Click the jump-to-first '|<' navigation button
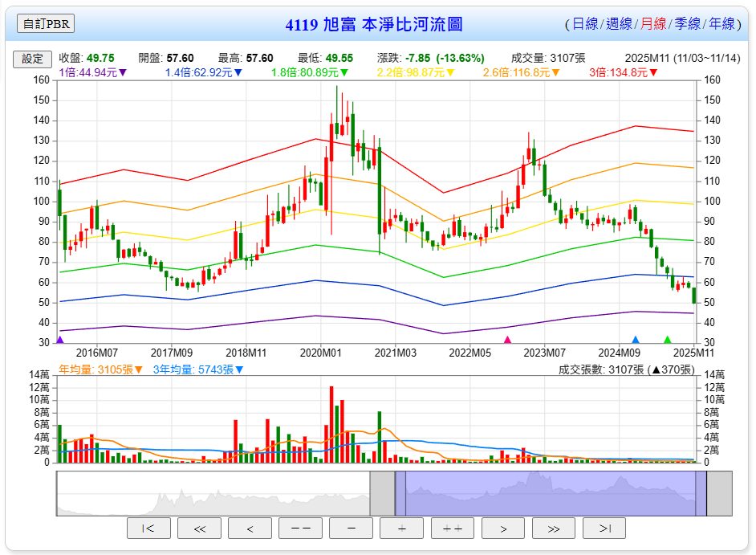The image size is (756, 555). (x=148, y=528)
